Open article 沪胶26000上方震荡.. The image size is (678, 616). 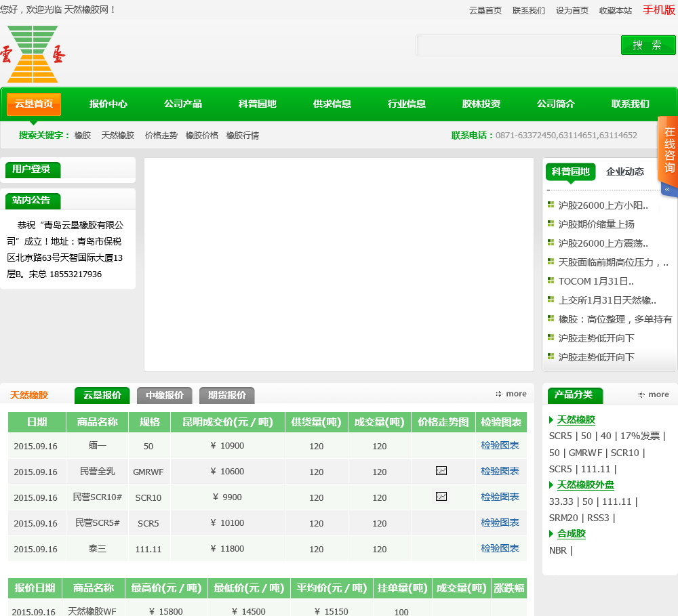tap(603, 243)
